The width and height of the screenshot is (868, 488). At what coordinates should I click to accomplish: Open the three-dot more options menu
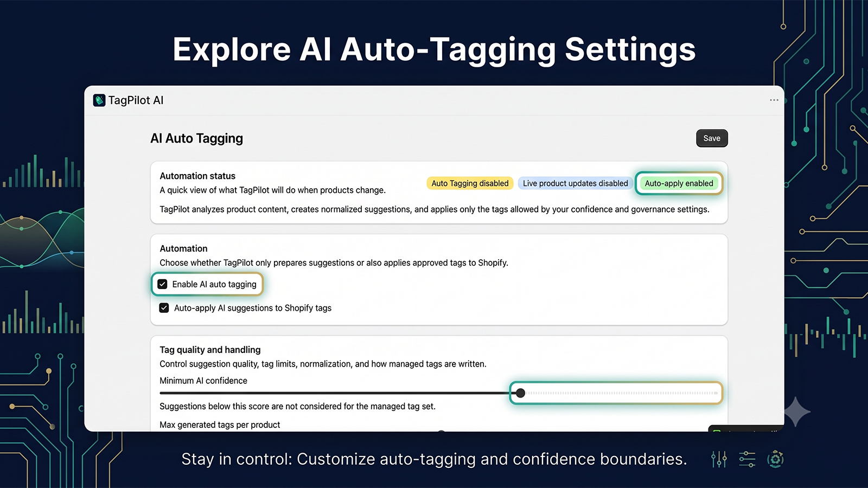coord(774,100)
